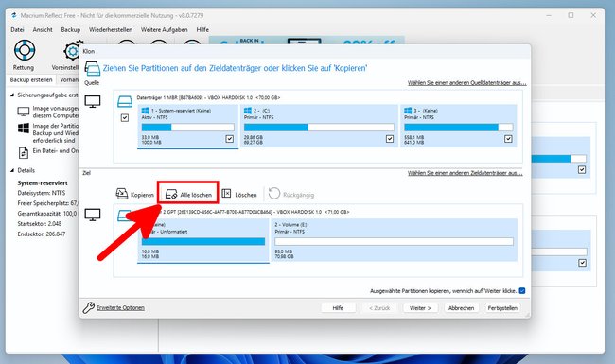
Task: Select 'Image von ausgewählten' backup task
Action: coord(56,112)
